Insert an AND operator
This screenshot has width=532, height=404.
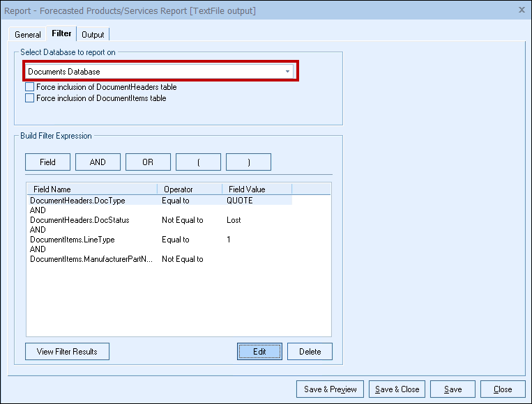click(98, 162)
